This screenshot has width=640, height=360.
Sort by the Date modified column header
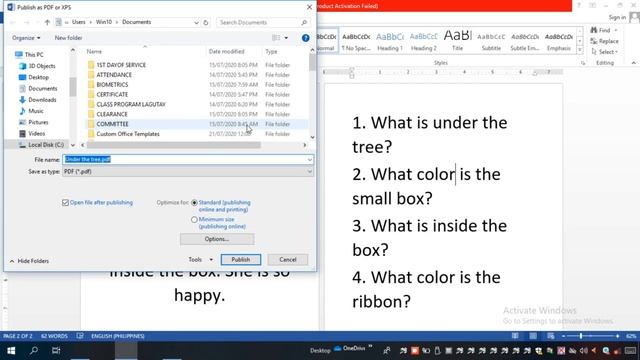click(x=227, y=51)
